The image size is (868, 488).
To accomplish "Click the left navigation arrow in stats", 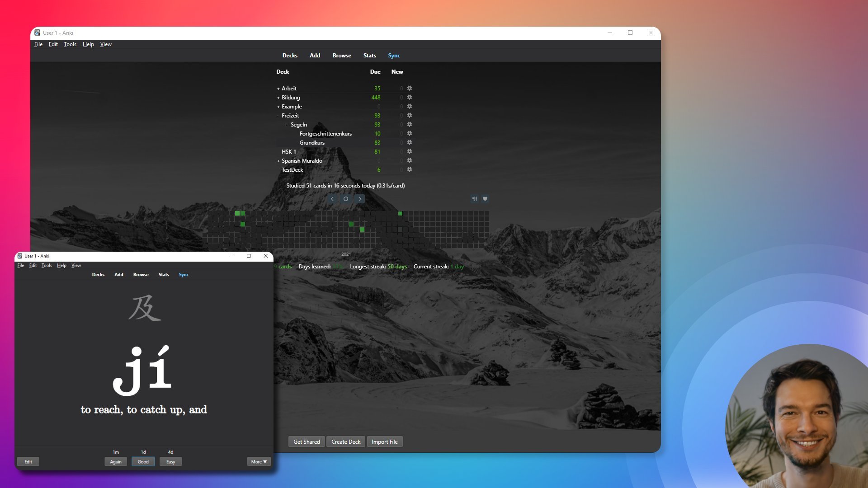I will click(x=331, y=198).
